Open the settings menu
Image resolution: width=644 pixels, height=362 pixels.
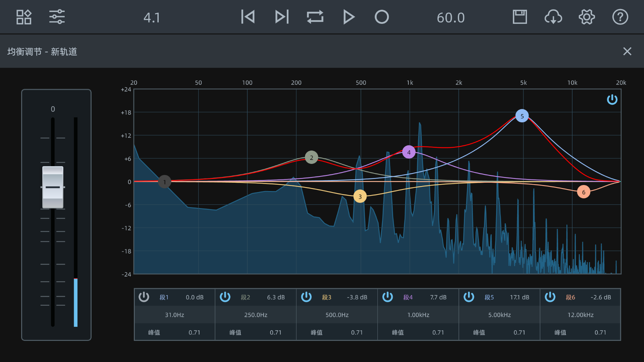tap(587, 17)
